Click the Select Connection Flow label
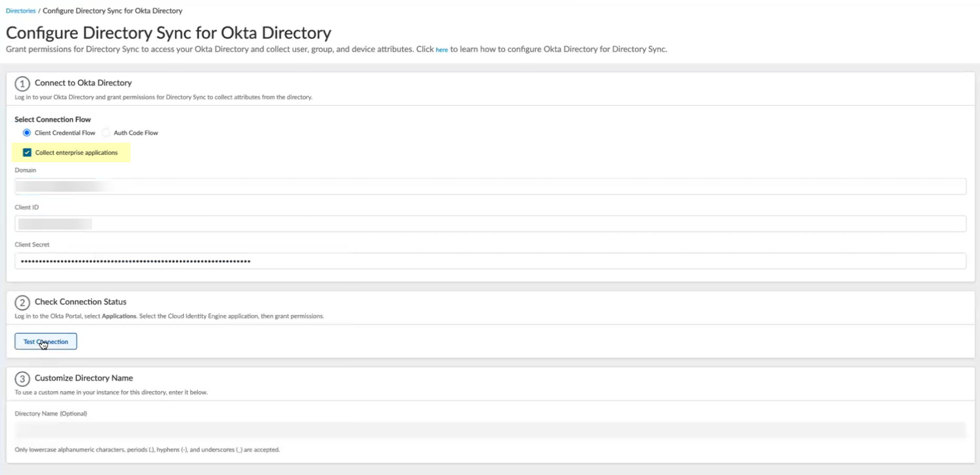980x475 pixels. coord(53,120)
